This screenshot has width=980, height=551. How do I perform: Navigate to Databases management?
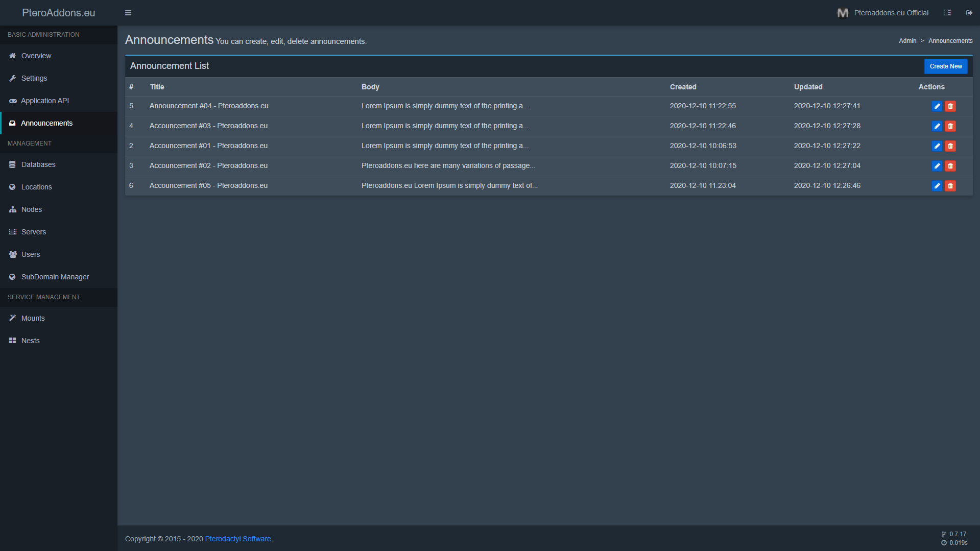coord(38,164)
